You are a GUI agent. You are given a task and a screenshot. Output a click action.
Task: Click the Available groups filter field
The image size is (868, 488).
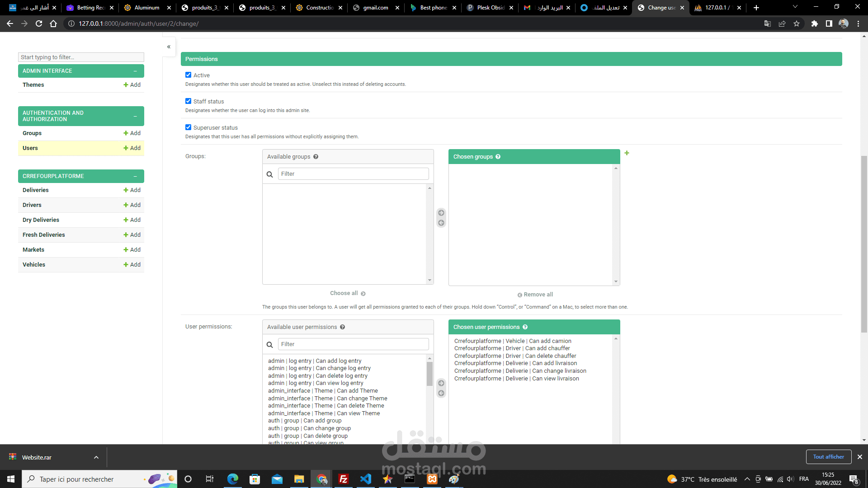(354, 174)
